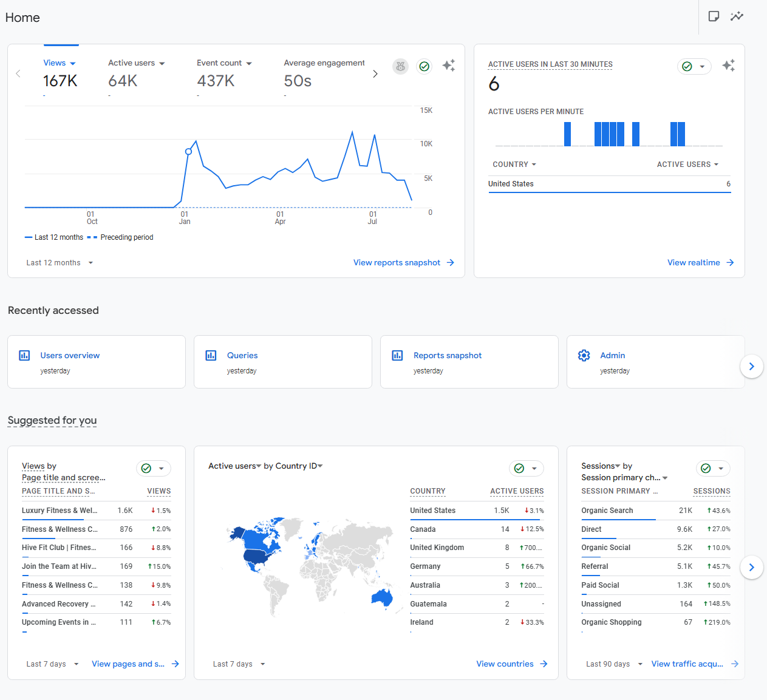Image resolution: width=767 pixels, height=700 pixels.
Task: Open the notes icon in top-right header
Action: coord(714,16)
